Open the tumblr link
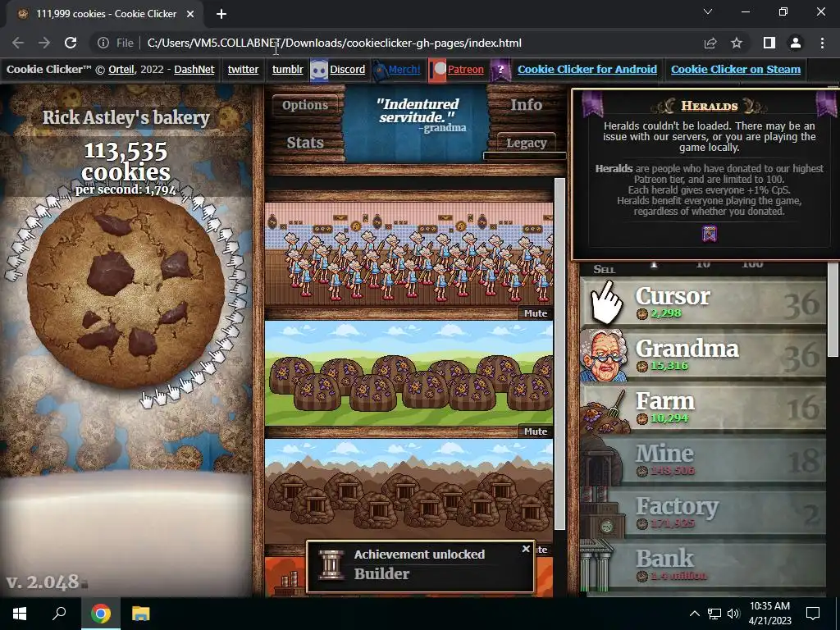 288,69
